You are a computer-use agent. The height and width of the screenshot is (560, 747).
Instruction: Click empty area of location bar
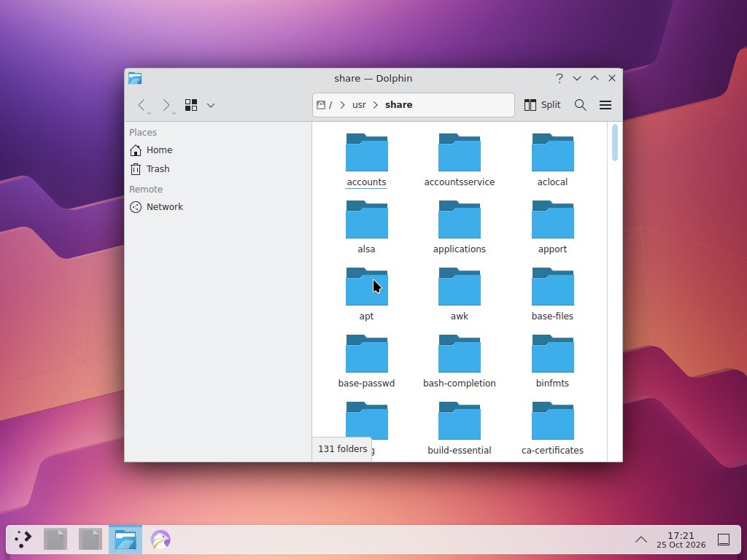click(462, 105)
